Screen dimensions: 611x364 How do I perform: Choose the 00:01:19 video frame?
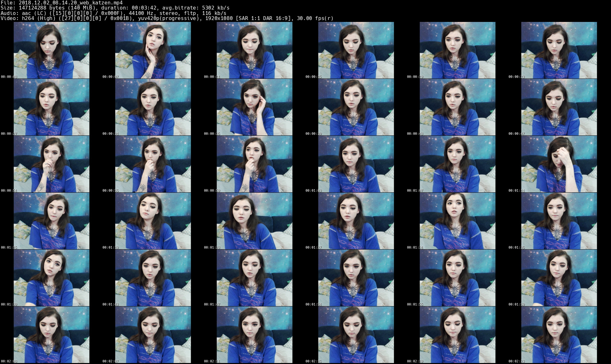[153, 221]
